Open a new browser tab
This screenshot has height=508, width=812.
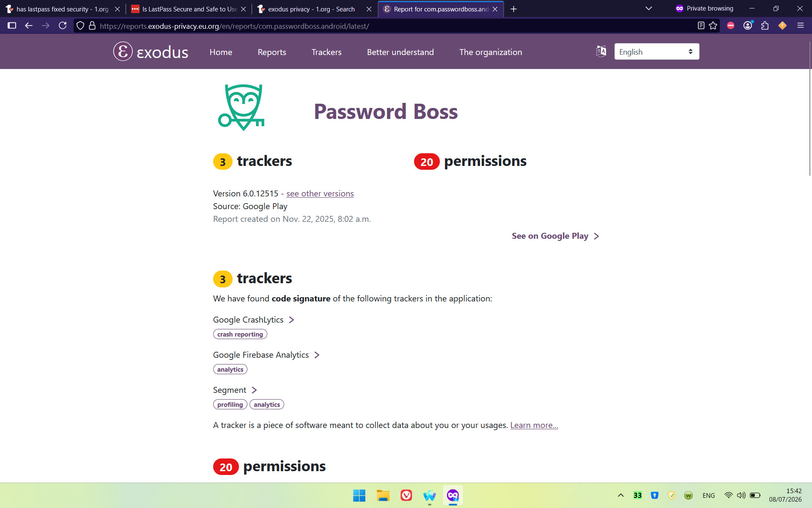pos(513,9)
